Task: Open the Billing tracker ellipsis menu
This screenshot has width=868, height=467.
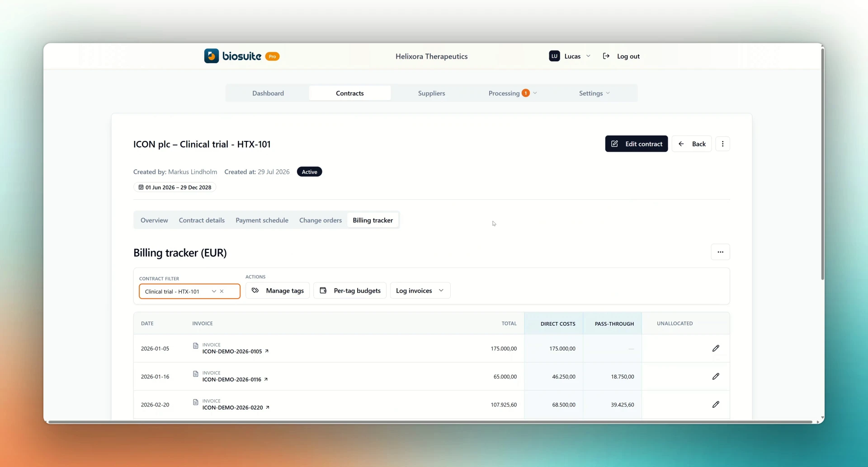Action: click(x=720, y=252)
